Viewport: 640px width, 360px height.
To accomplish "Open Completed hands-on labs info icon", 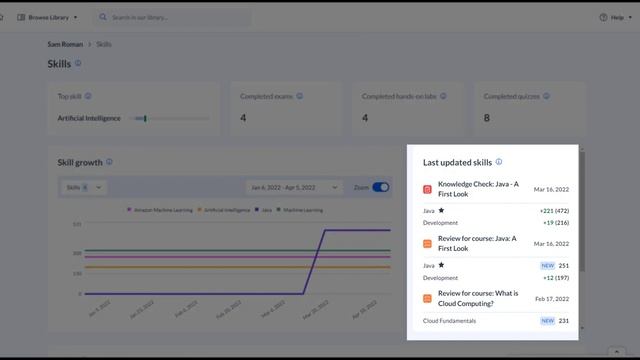I will tap(443, 96).
